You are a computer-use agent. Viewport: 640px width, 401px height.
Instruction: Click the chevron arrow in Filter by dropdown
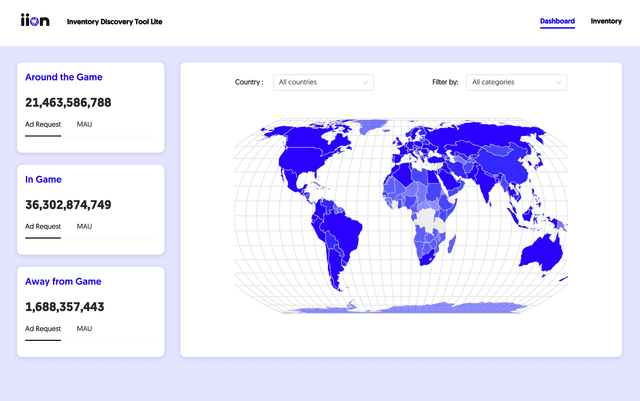pos(558,82)
